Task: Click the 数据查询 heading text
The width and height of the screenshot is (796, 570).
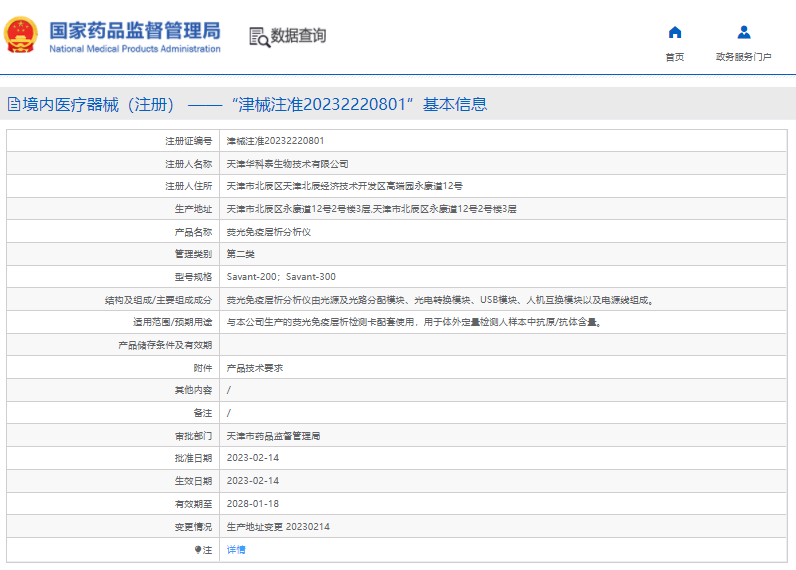Action: [x=298, y=36]
